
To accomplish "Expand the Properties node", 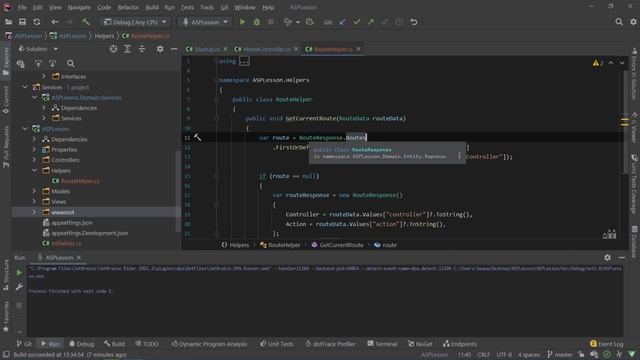I will point(34,149).
